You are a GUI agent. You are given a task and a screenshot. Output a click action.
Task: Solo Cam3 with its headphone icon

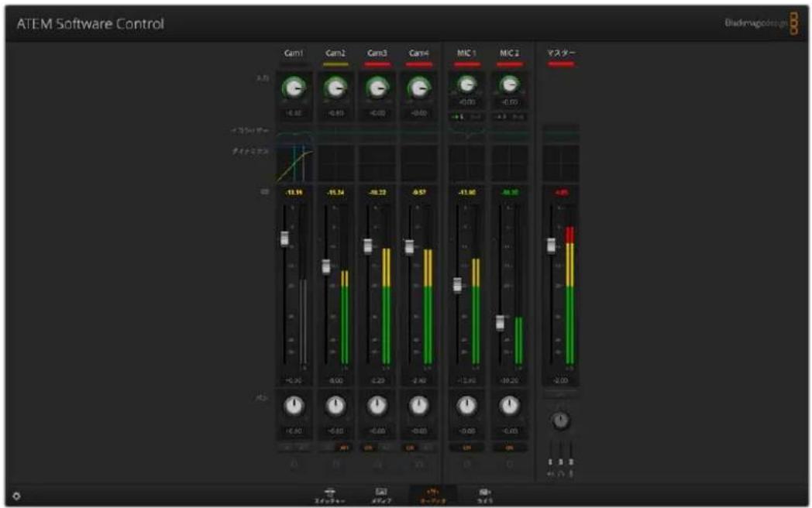377,464
